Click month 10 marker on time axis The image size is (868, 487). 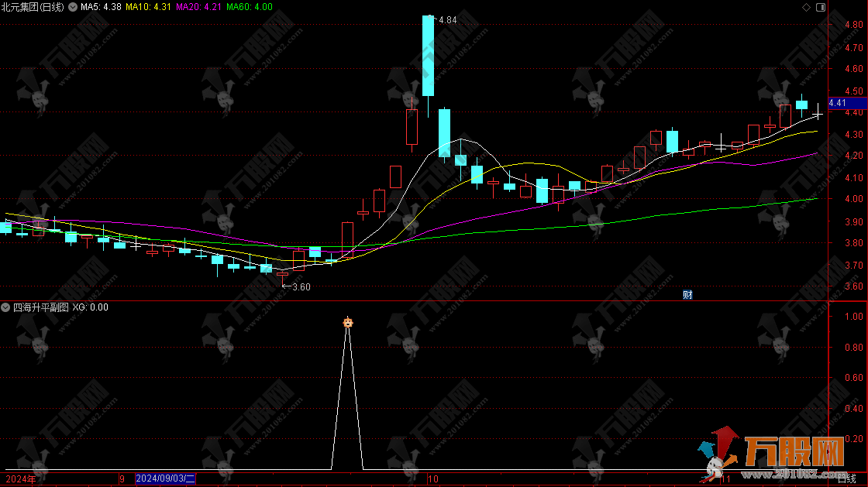tap(433, 479)
